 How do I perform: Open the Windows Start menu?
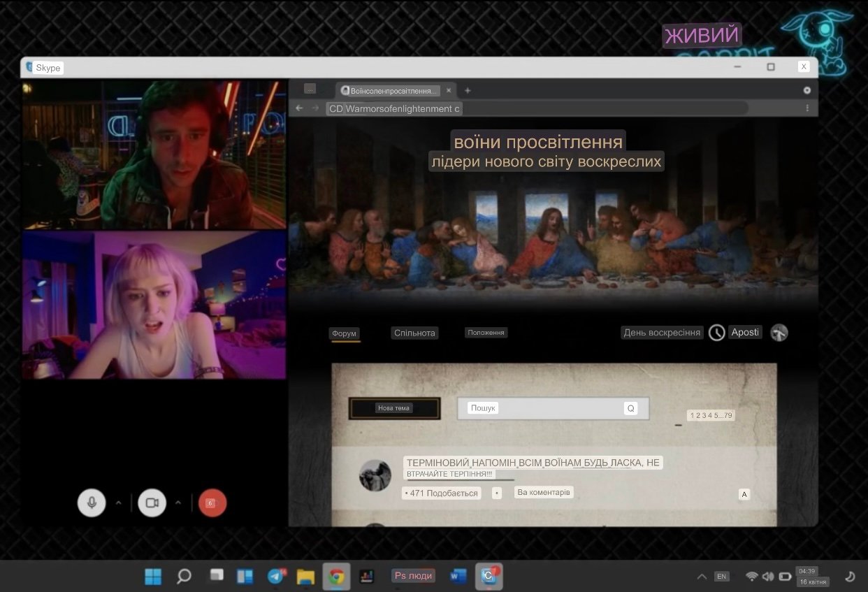point(153,577)
